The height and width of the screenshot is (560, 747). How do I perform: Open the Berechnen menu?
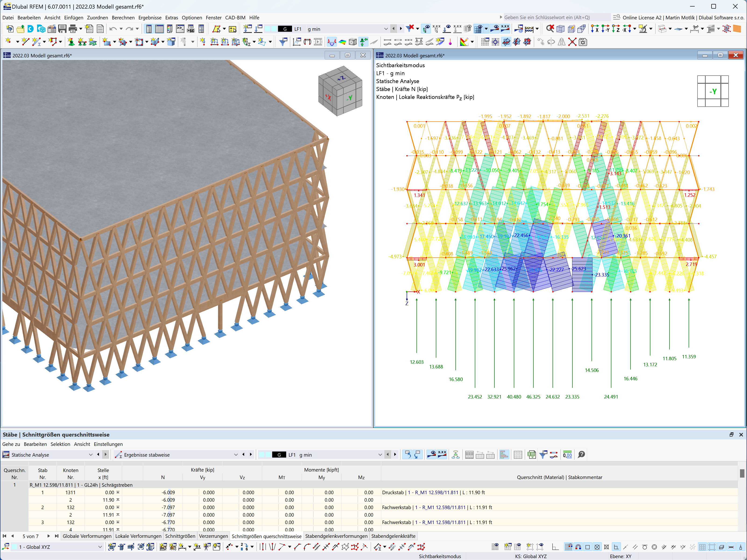(123, 17)
